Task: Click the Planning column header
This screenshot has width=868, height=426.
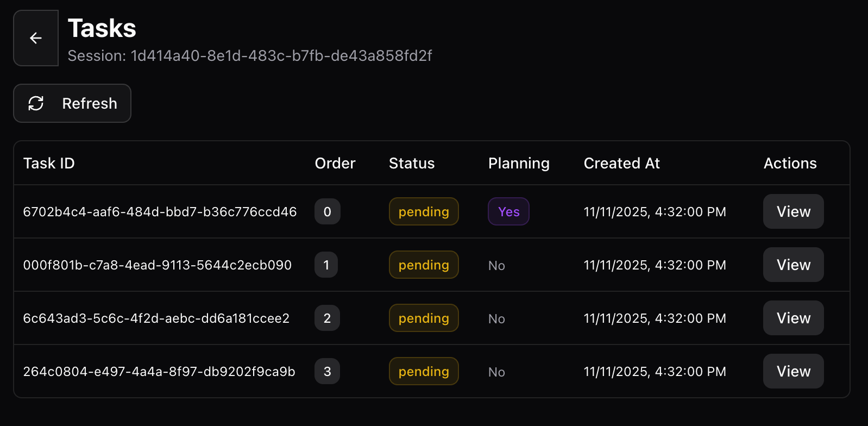Action: pos(519,163)
